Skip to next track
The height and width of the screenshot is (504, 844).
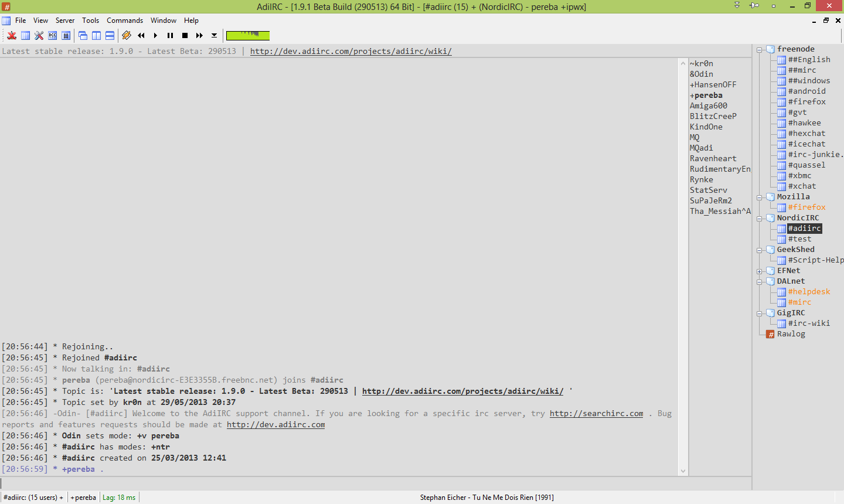pyautogui.click(x=199, y=35)
